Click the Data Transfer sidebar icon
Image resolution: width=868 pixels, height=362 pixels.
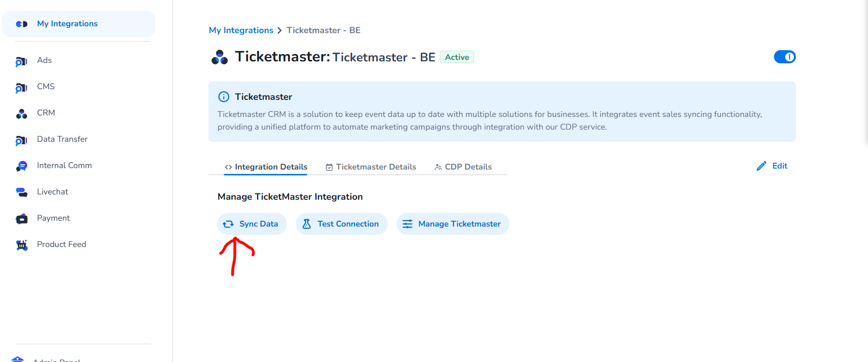[21, 140]
